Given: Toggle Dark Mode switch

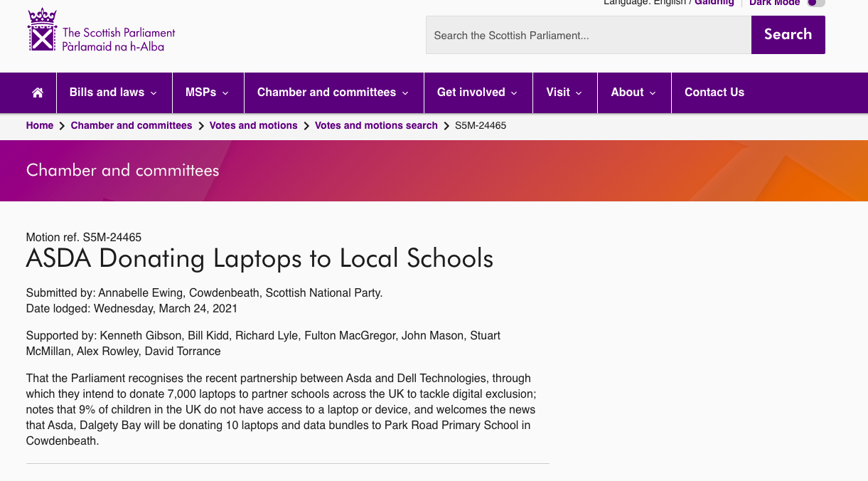Looking at the screenshot, I should (815, 3).
